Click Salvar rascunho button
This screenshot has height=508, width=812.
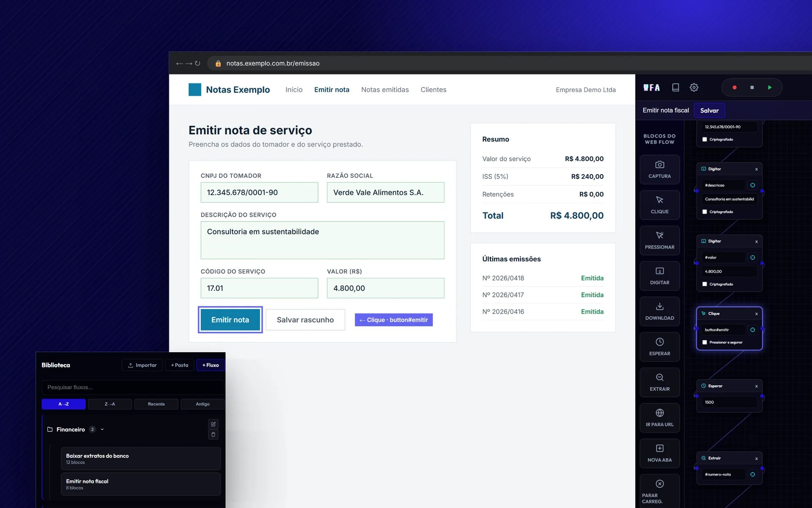(x=305, y=320)
